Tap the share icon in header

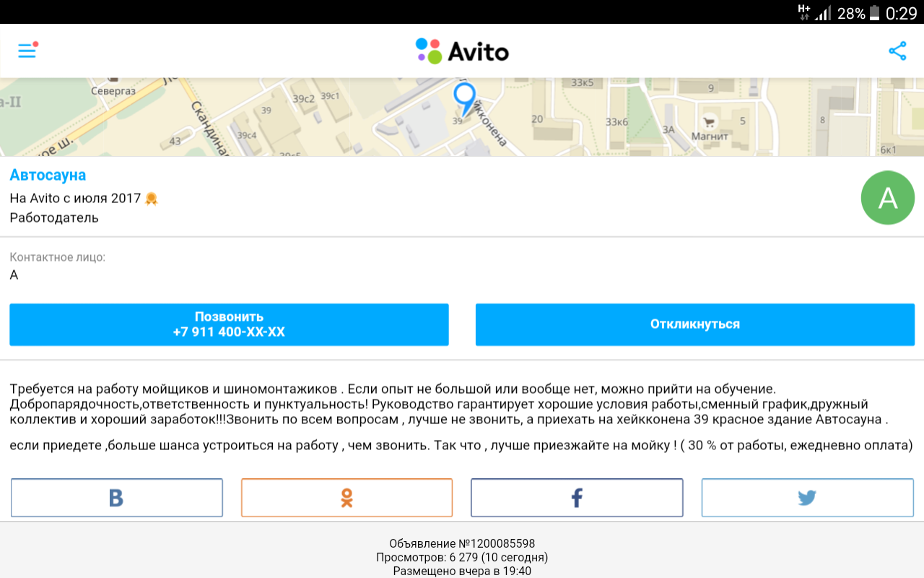(897, 51)
